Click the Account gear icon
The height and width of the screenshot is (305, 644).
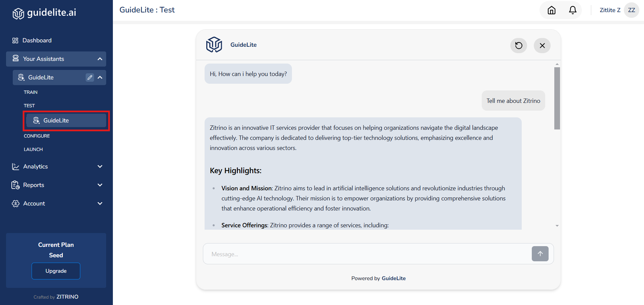(x=15, y=203)
